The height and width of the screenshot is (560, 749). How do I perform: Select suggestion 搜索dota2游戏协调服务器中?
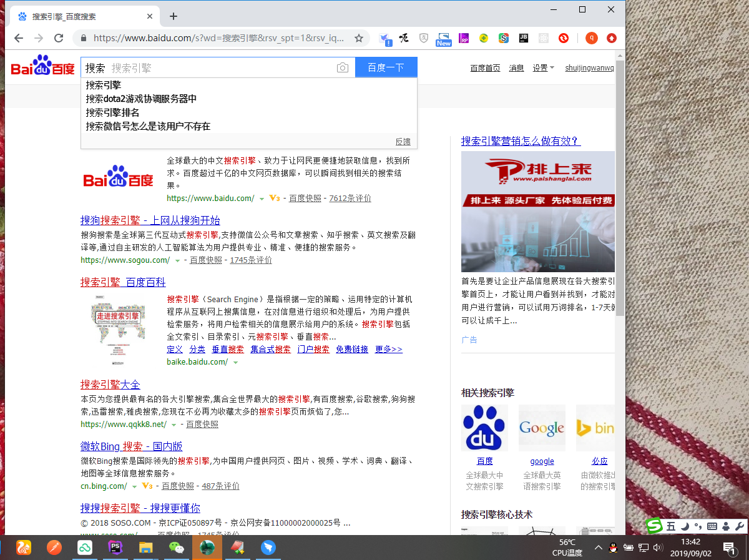141,99
